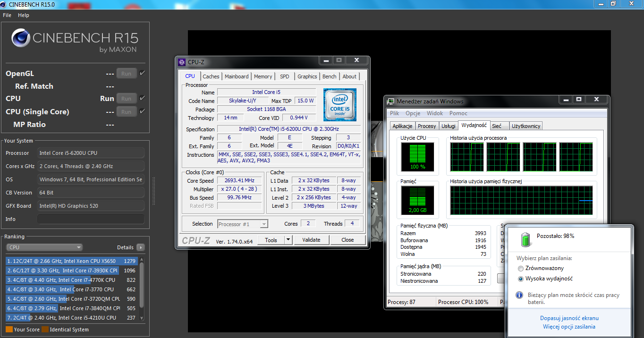Viewport: 644px width, 338px height.
Task: Switch to the About tab in CPU-Z
Action: pyautogui.click(x=349, y=76)
